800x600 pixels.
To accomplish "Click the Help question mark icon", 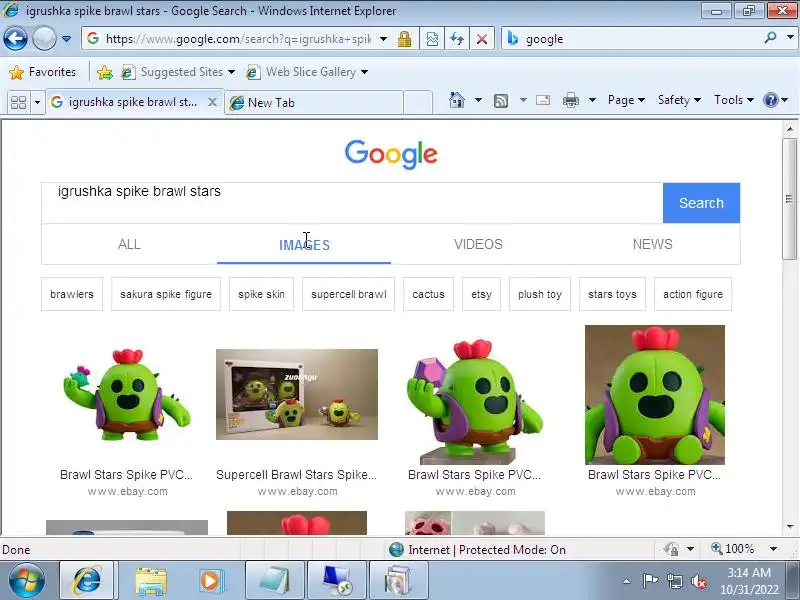I will pyautogui.click(x=770, y=100).
